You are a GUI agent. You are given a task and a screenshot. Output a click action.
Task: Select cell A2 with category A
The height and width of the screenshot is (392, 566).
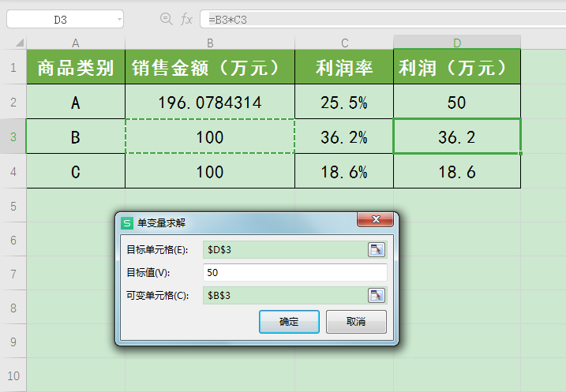pyautogui.click(x=76, y=102)
